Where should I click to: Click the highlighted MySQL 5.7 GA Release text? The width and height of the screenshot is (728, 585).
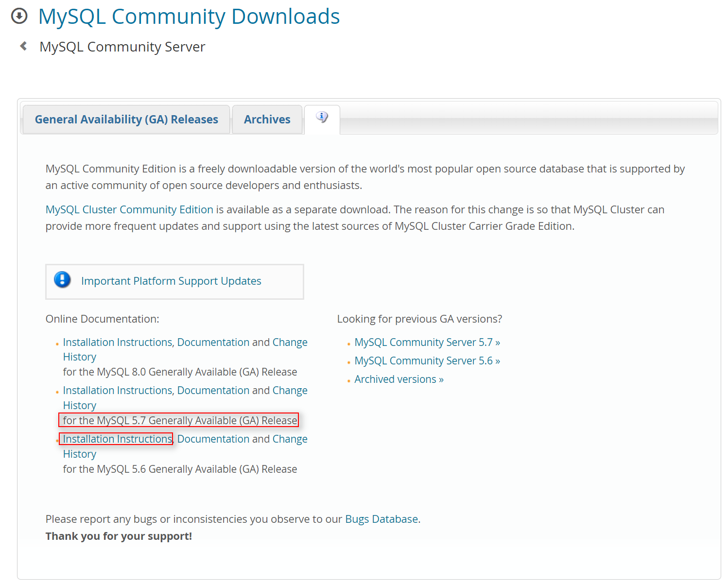coord(179,420)
